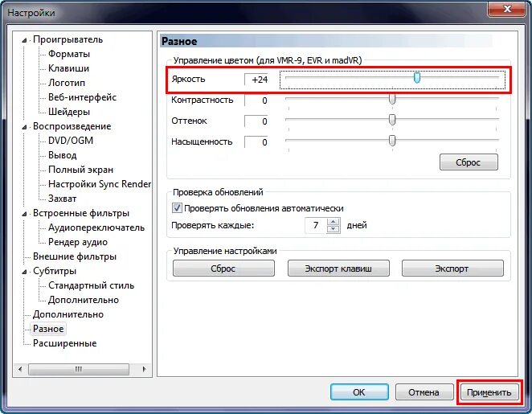
Task: Select Субтитры in the settings tree
Action: click(x=55, y=271)
